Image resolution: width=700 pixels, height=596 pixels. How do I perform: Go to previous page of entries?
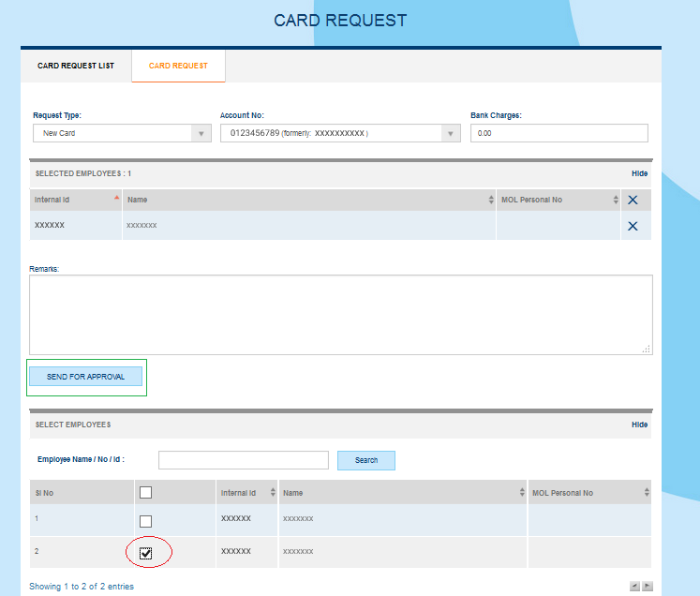pyautogui.click(x=634, y=586)
